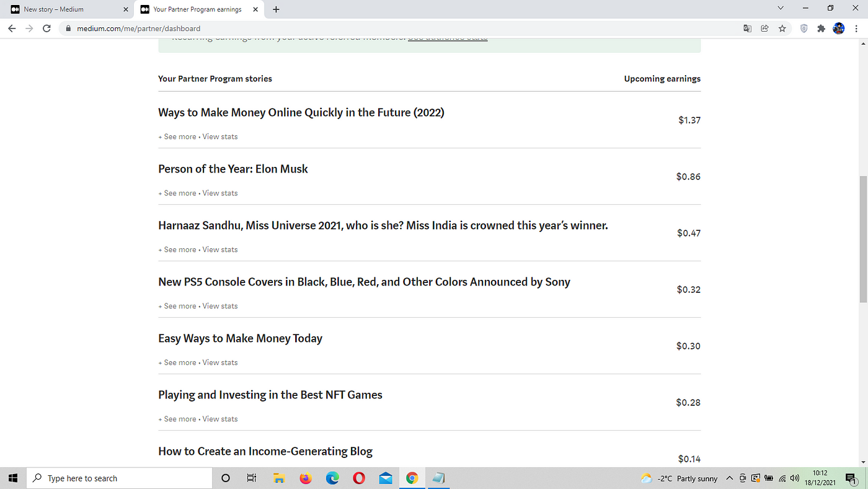Click the Chrome icon on the taskbar
The height and width of the screenshot is (489, 868).
412,478
